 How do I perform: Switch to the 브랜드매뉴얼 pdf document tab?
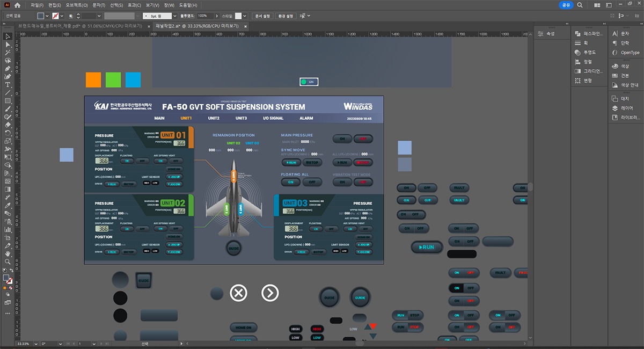(x=80, y=26)
